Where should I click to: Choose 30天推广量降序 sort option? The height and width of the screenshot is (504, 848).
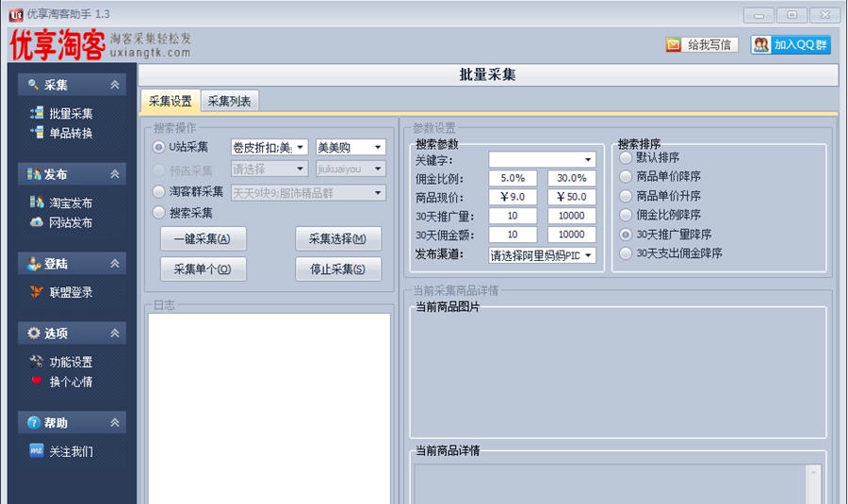coord(626,235)
